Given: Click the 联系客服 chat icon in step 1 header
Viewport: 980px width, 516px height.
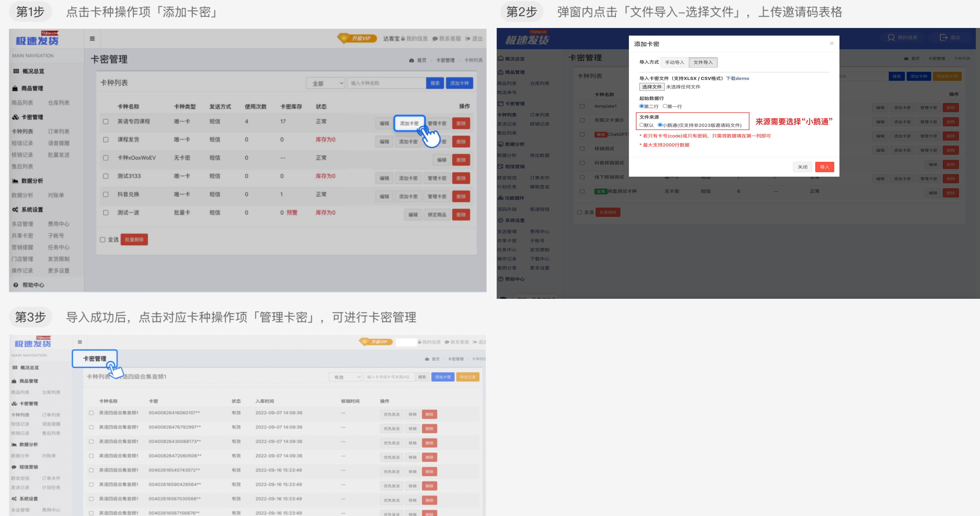Looking at the screenshot, I should point(435,39).
